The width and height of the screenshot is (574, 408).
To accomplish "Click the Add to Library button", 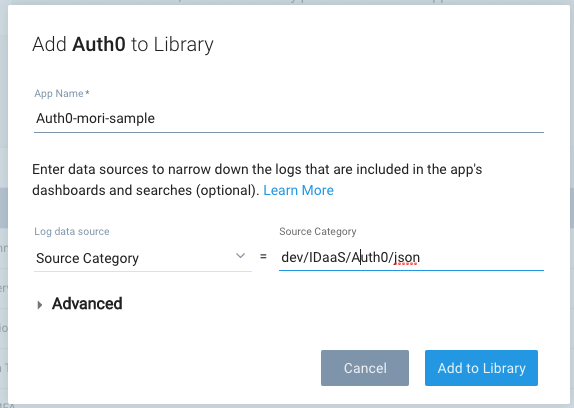I will point(481,368).
